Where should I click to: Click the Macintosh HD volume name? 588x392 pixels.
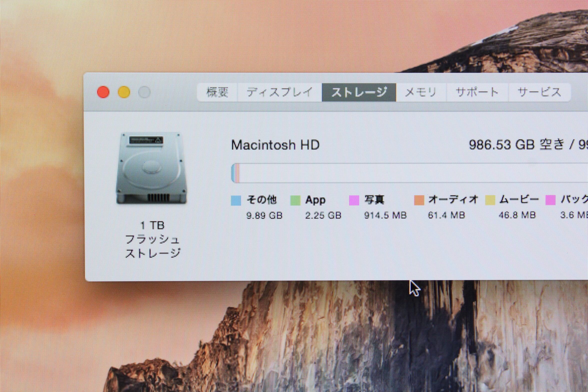[x=275, y=145]
